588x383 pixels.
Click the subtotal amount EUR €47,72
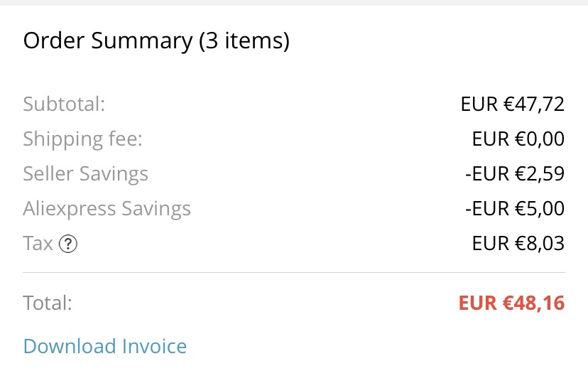512,104
